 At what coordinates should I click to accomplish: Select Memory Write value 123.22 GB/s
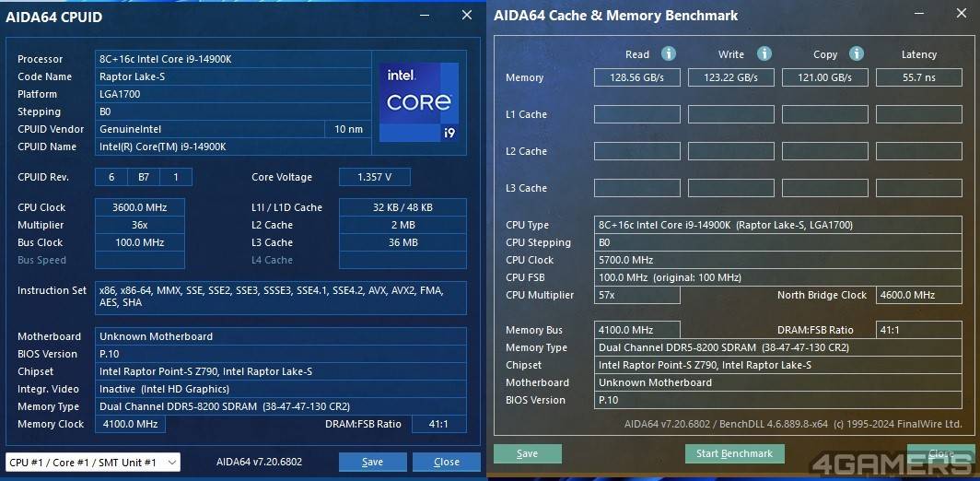[731, 77]
